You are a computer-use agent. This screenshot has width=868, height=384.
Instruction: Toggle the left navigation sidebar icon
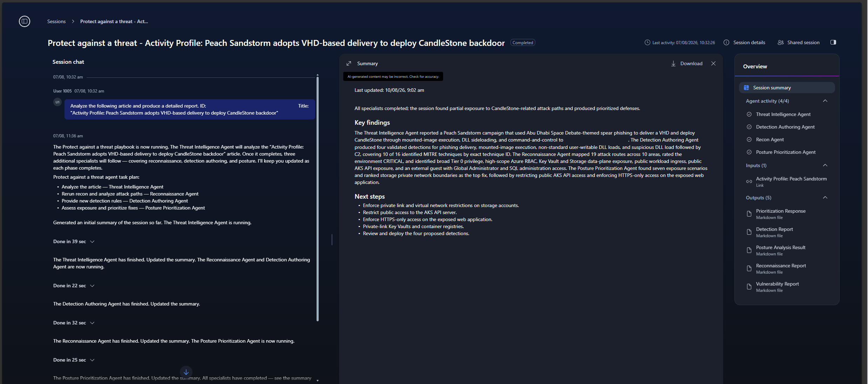coord(25,21)
